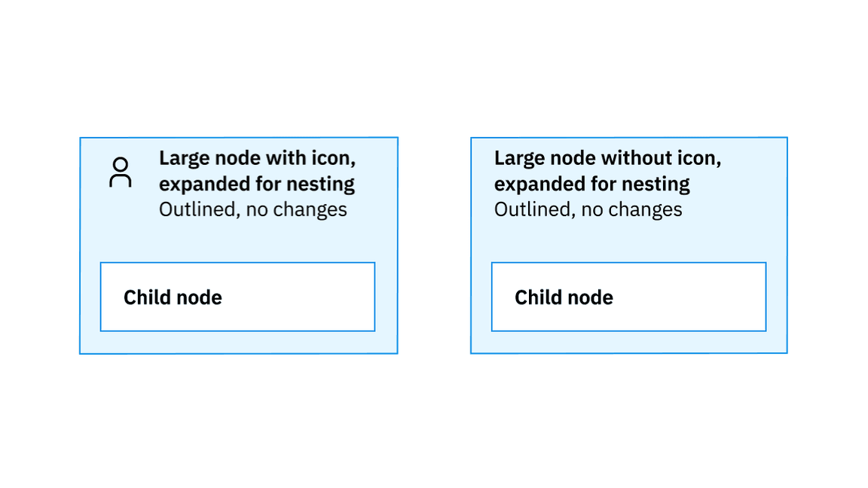Click the word "Outlined," in the left node

tap(199, 209)
